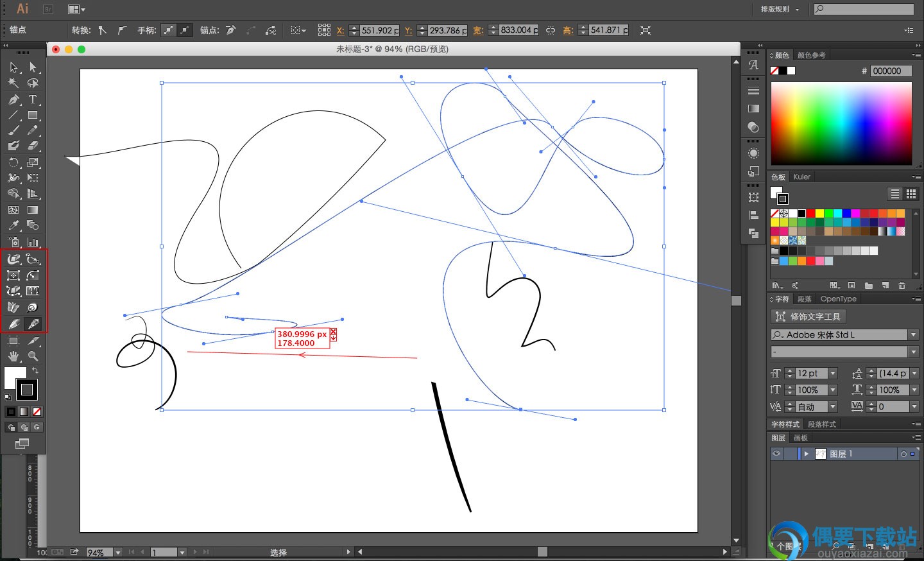
Task: Select the Eraser tool
Action: (x=33, y=146)
